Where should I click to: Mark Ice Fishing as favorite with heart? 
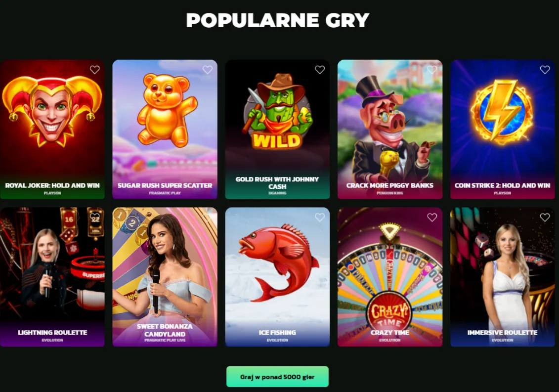tap(320, 217)
